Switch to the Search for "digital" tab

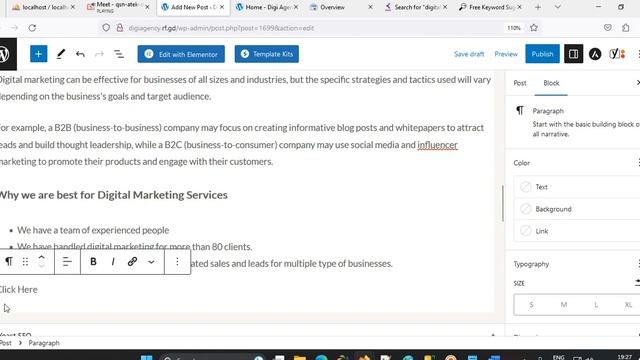[416, 7]
